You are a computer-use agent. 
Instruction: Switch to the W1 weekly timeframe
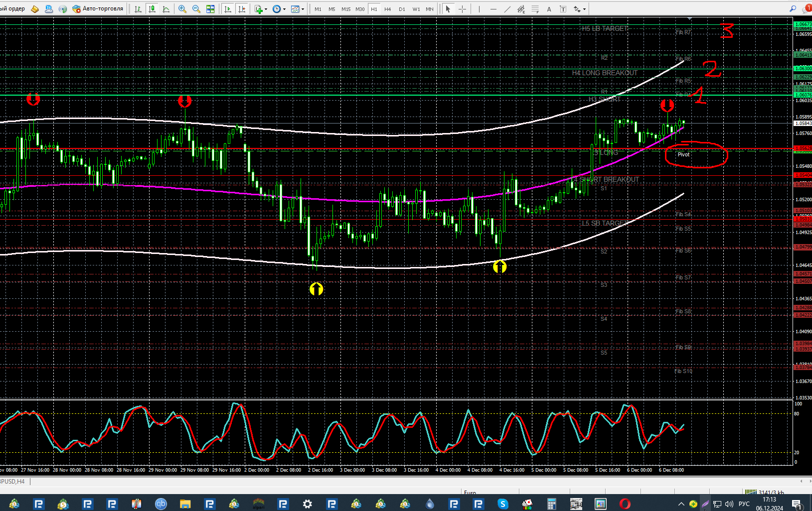coord(416,9)
